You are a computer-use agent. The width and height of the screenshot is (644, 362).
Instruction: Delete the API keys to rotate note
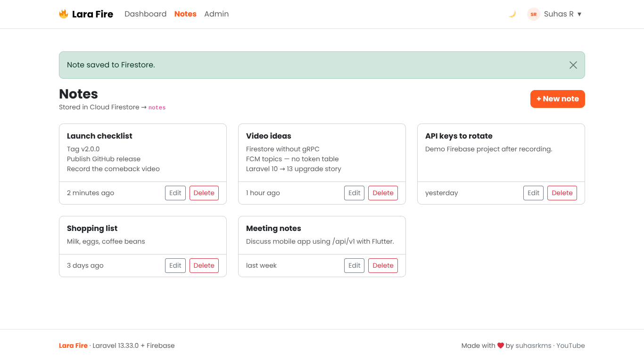[x=562, y=193]
